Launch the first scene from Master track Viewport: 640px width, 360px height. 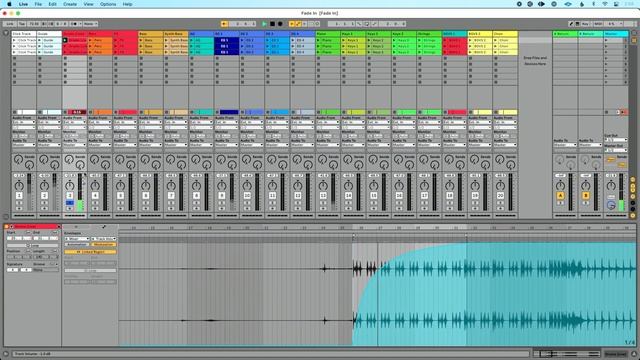coord(607,40)
